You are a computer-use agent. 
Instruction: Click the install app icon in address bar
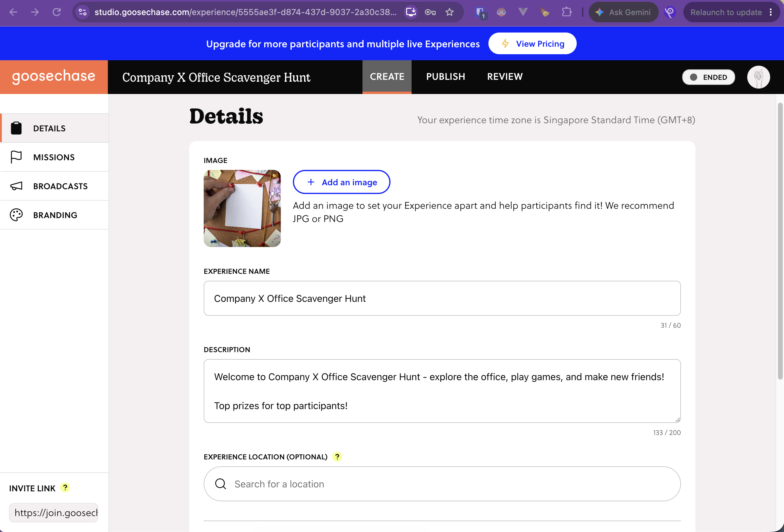coord(411,12)
